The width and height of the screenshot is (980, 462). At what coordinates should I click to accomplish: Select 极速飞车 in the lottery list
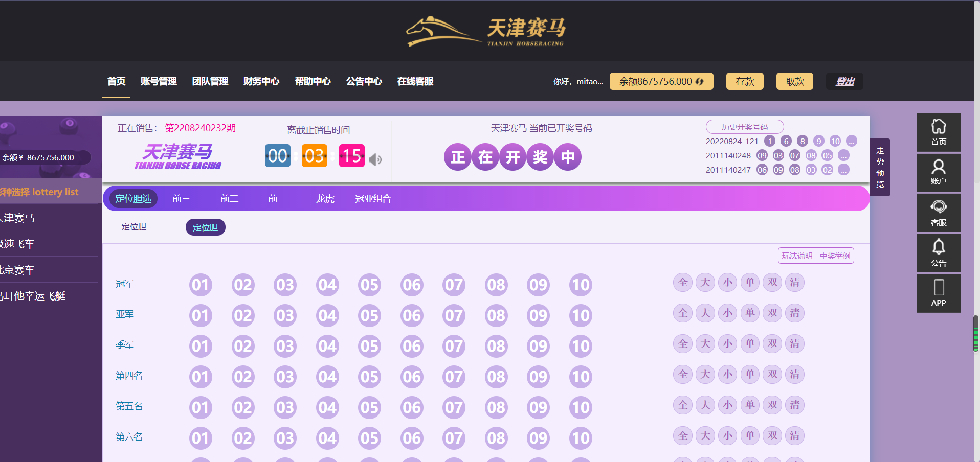18,244
